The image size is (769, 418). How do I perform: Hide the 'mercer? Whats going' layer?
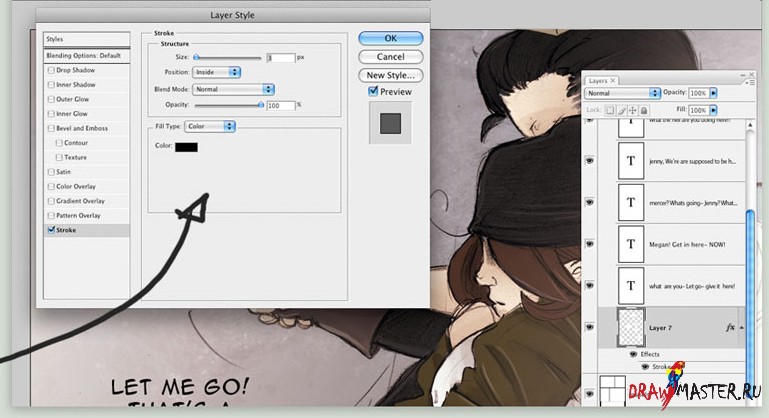(590, 202)
